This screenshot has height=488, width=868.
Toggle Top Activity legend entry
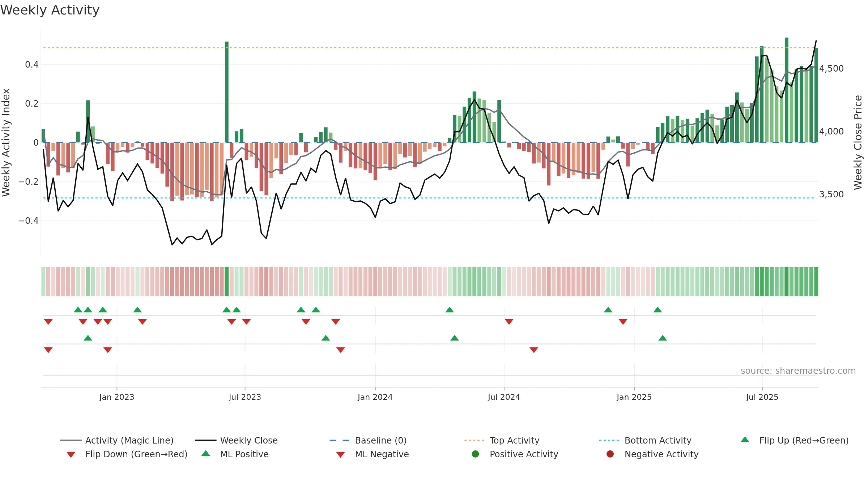502,440
